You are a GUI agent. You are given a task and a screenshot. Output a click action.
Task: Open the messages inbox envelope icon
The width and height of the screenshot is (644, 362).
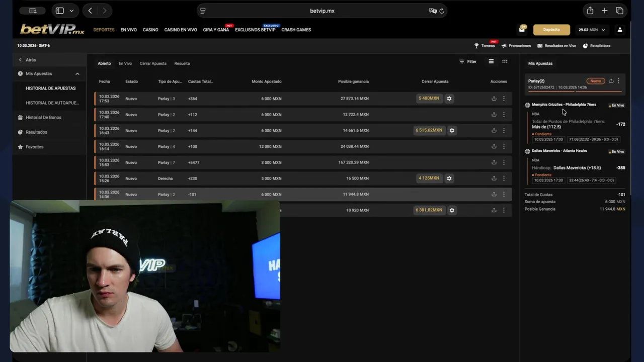click(x=522, y=30)
